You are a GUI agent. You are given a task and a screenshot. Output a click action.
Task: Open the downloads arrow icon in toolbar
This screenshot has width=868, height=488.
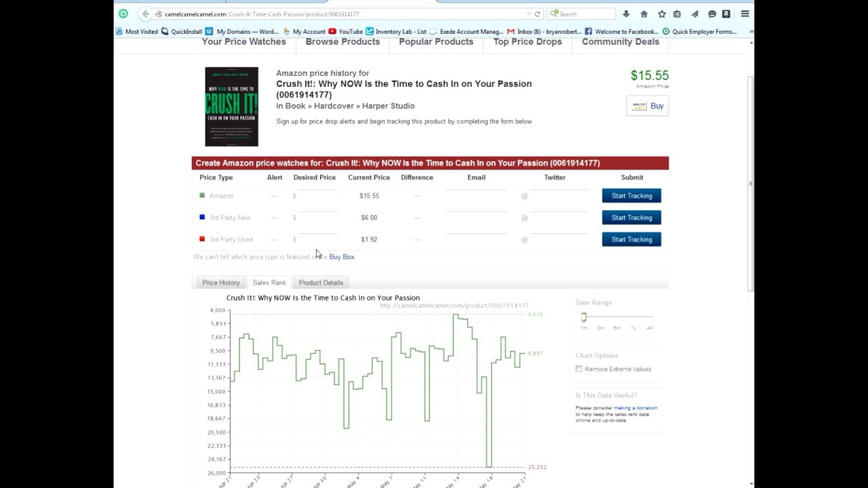tap(626, 14)
